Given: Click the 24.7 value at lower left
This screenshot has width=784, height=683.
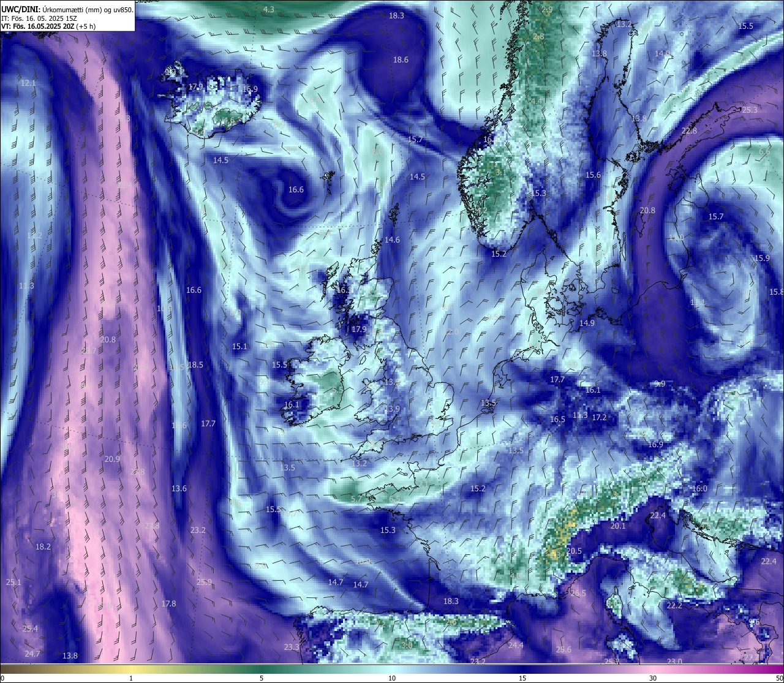Looking at the screenshot, I should pos(32,654).
